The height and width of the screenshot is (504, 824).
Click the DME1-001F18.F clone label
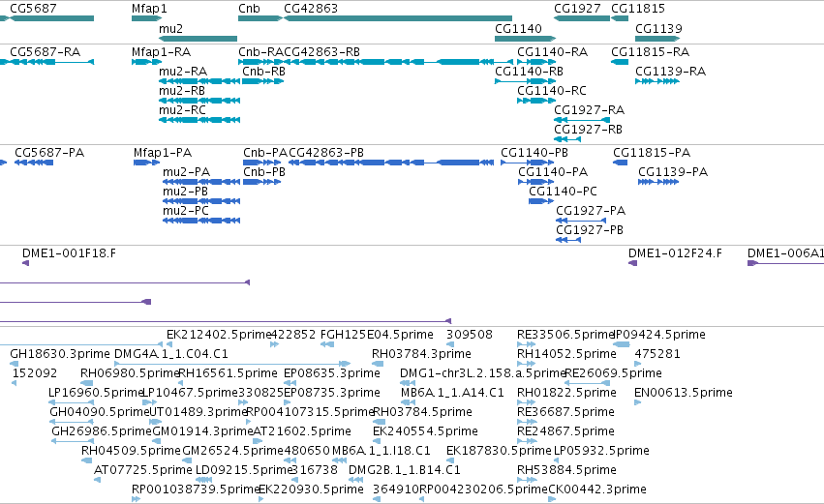[70, 253]
